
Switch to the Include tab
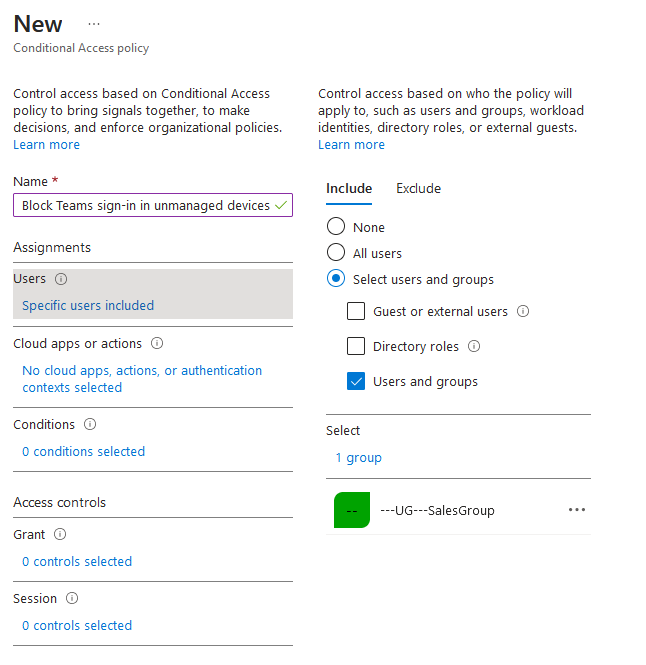point(349,188)
